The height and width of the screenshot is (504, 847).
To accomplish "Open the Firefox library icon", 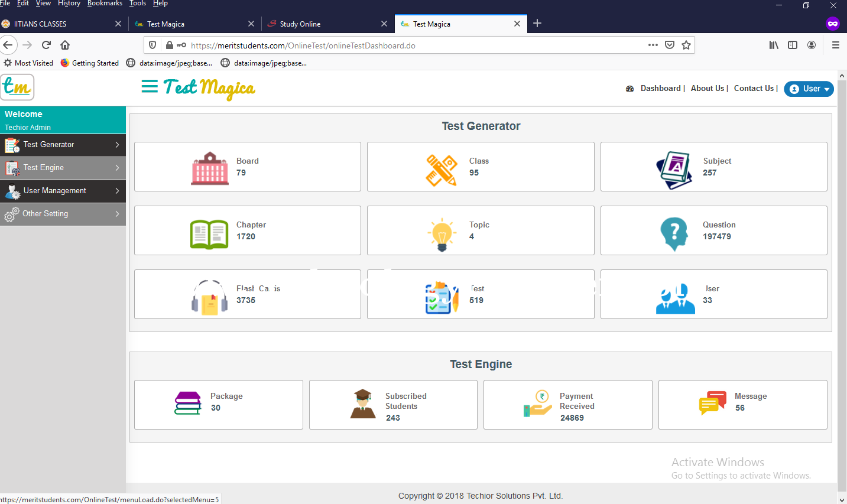I will click(x=774, y=45).
